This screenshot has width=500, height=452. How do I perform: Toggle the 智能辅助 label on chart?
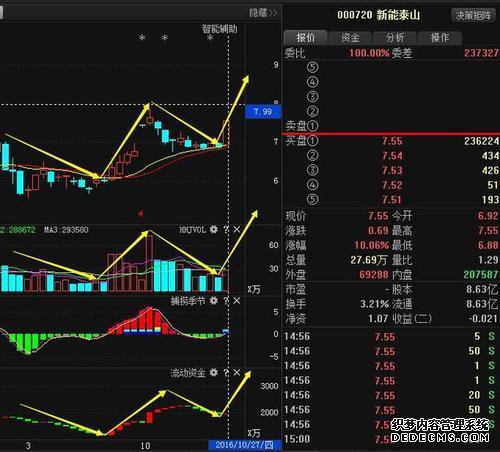pos(219,29)
